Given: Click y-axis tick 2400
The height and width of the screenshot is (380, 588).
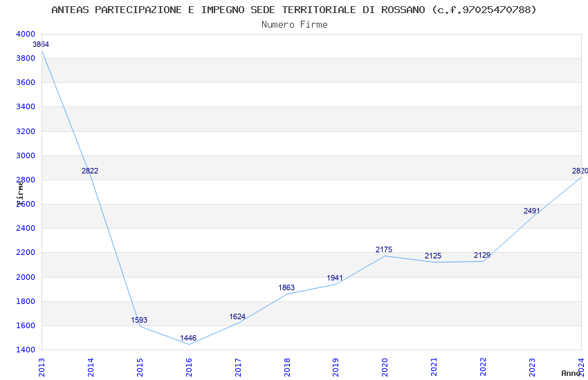Looking at the screenshot, I should [26, 229].
